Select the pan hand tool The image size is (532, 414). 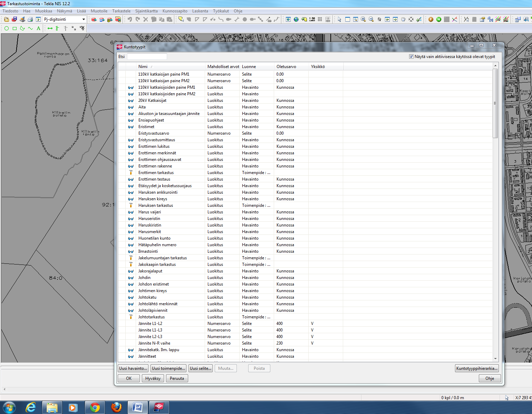[x=403, y=19]
